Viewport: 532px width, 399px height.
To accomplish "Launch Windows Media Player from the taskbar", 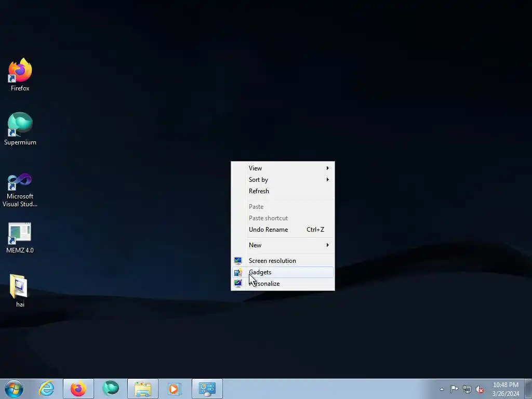I will [175, 389].
